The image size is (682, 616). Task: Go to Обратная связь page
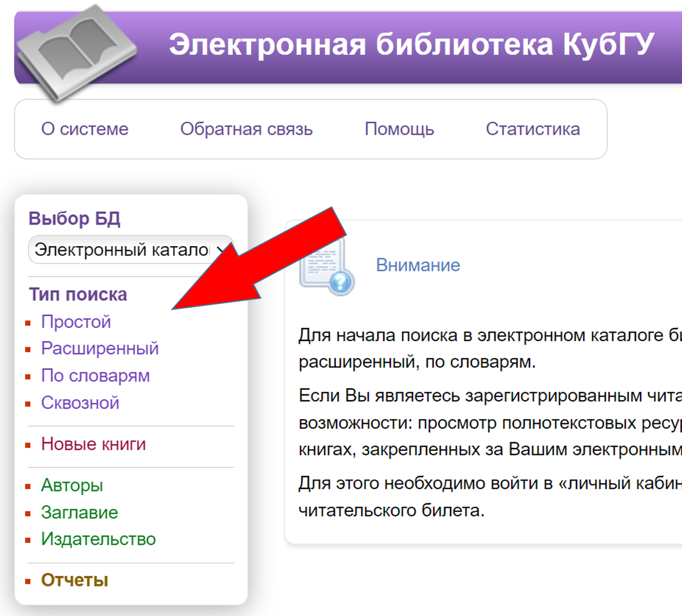pos(246,129)
